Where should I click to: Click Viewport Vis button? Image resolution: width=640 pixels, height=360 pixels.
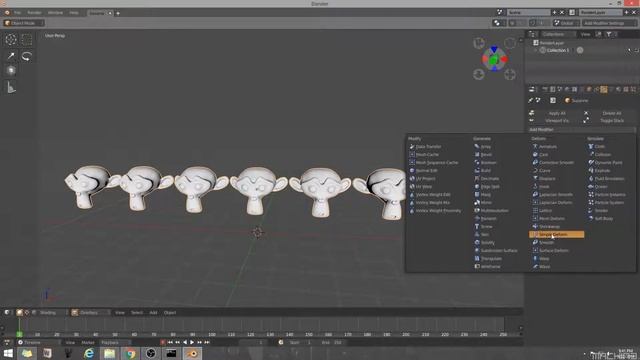557,121
